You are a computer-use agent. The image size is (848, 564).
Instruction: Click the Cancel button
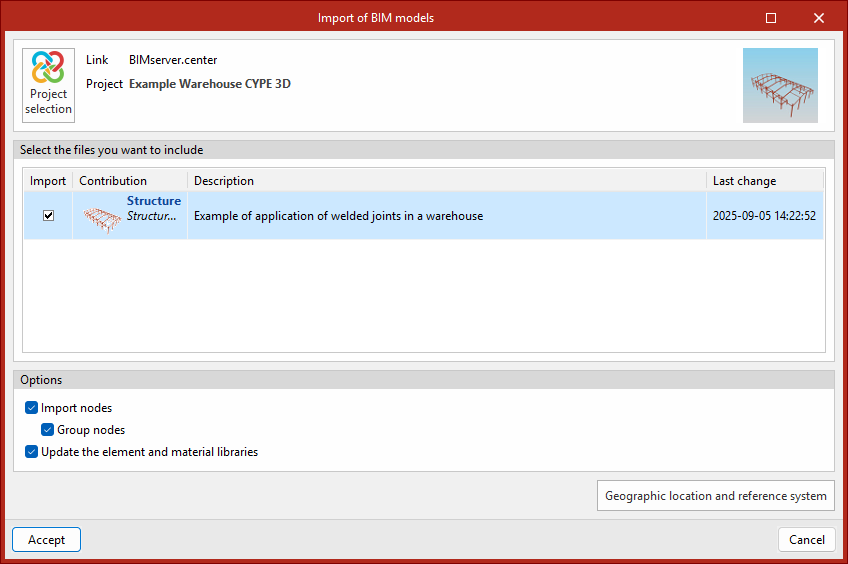(806, 540)
